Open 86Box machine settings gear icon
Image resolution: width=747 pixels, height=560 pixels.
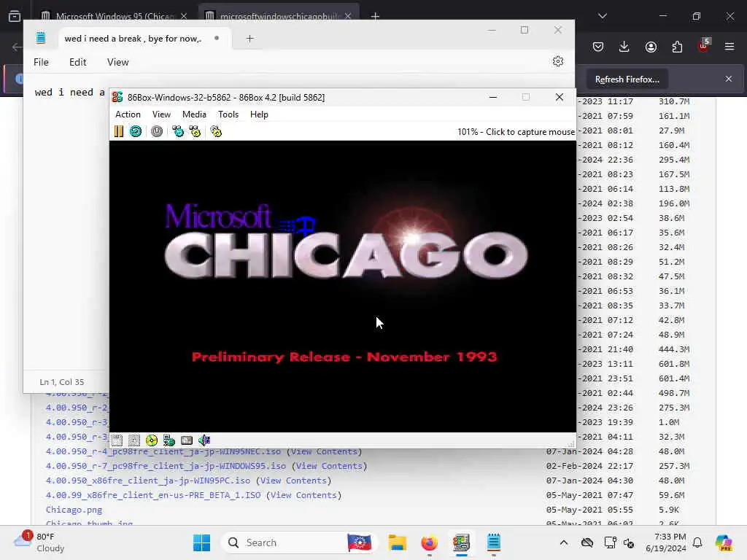tap(216, 131)
